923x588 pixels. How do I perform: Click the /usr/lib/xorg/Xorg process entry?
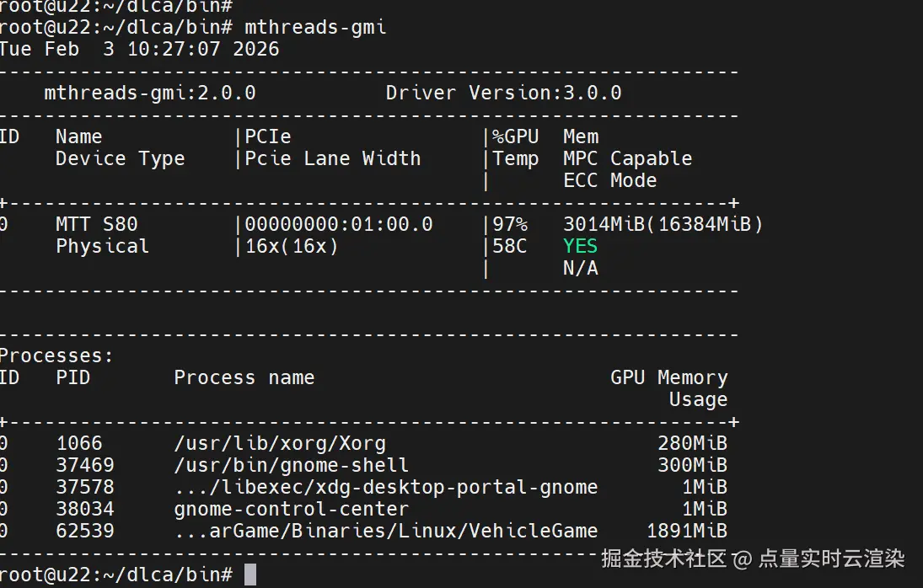point(280,443)
